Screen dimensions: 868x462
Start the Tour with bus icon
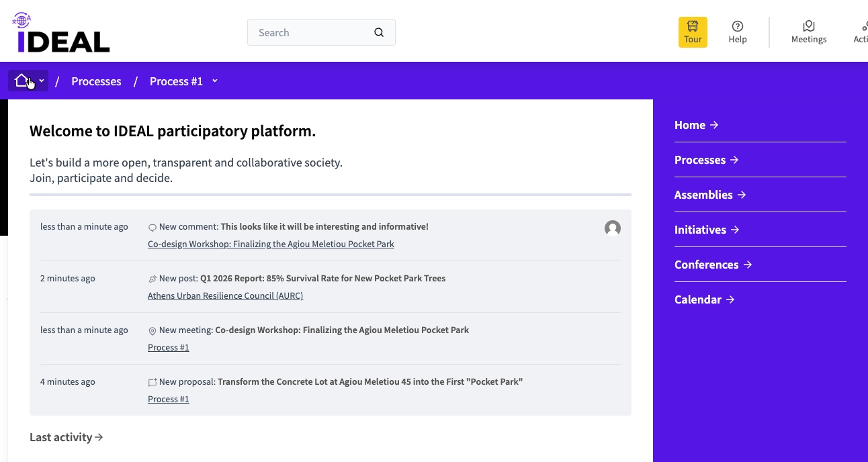[x=693, y=32]
